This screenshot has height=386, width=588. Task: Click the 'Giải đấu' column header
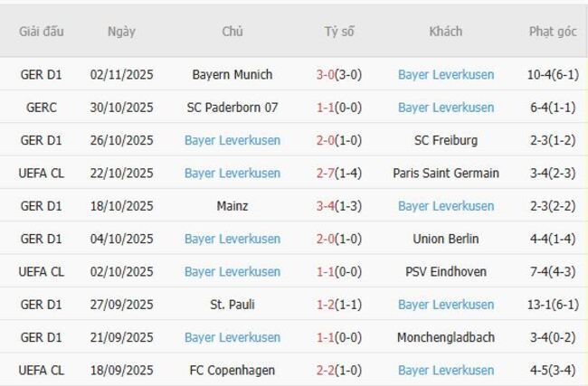click(x=42, y=32)
